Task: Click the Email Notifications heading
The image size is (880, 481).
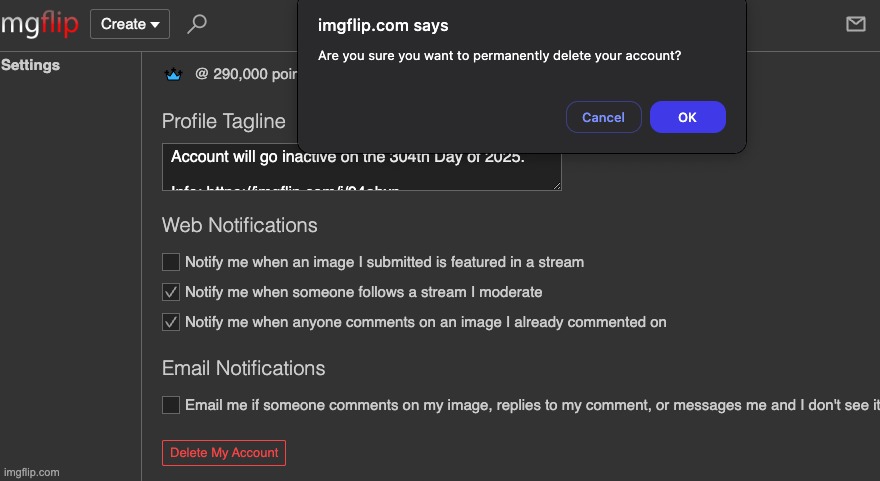Action: [244, 368]
